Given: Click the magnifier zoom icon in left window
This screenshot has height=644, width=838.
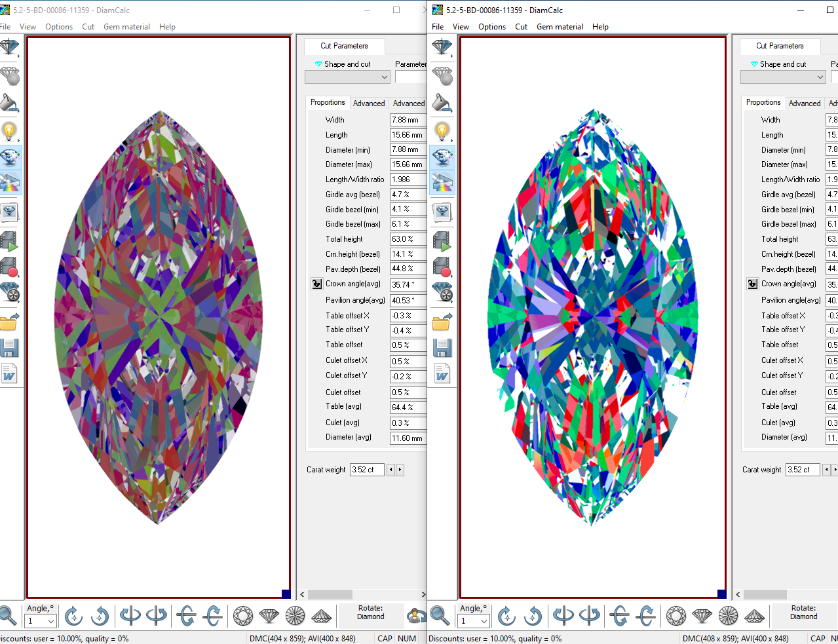Looking at the screenshot, I should [x=7, y=616].
